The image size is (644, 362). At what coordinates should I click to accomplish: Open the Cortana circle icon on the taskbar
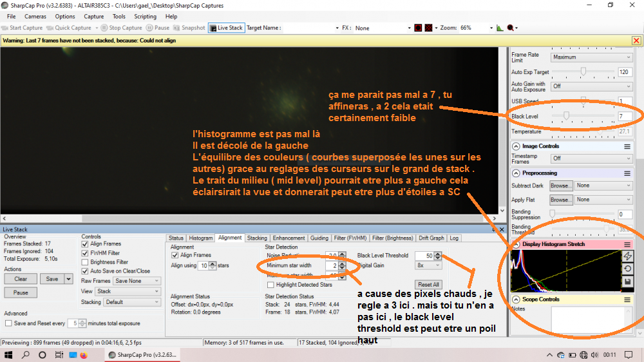click(x=43, y=355)
